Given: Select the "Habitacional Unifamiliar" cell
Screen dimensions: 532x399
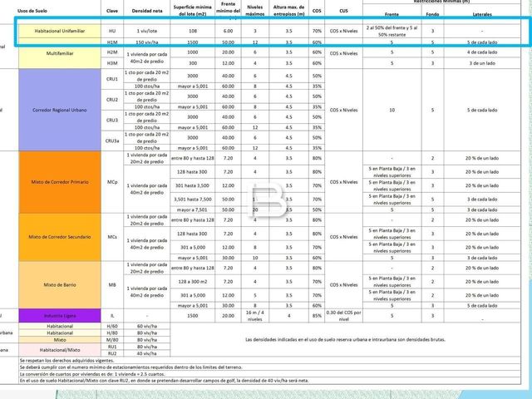Looking at the screenshot, I should click(x=60, y=31).
